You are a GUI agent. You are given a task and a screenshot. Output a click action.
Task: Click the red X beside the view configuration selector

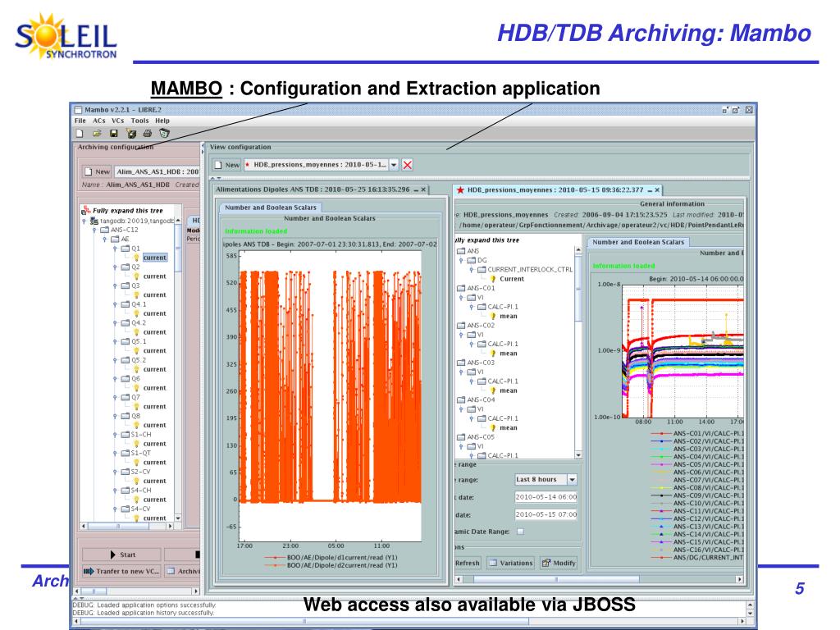click(408, 165)
